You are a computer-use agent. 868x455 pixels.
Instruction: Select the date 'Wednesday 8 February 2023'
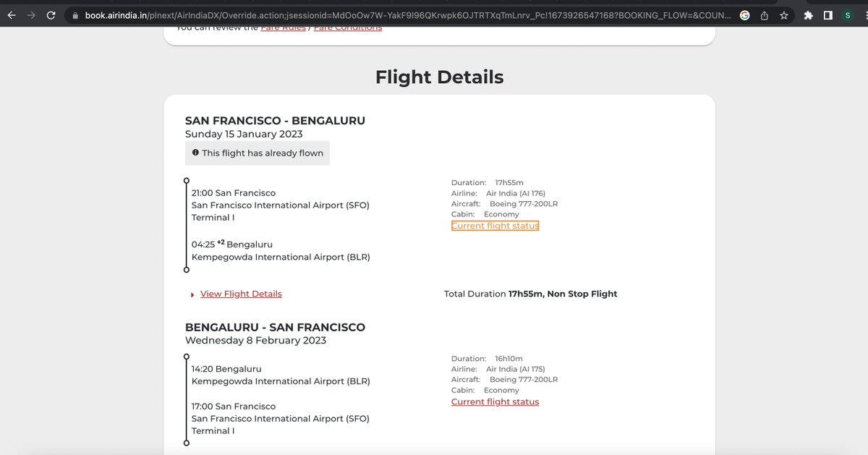click(x=255, y=340)
